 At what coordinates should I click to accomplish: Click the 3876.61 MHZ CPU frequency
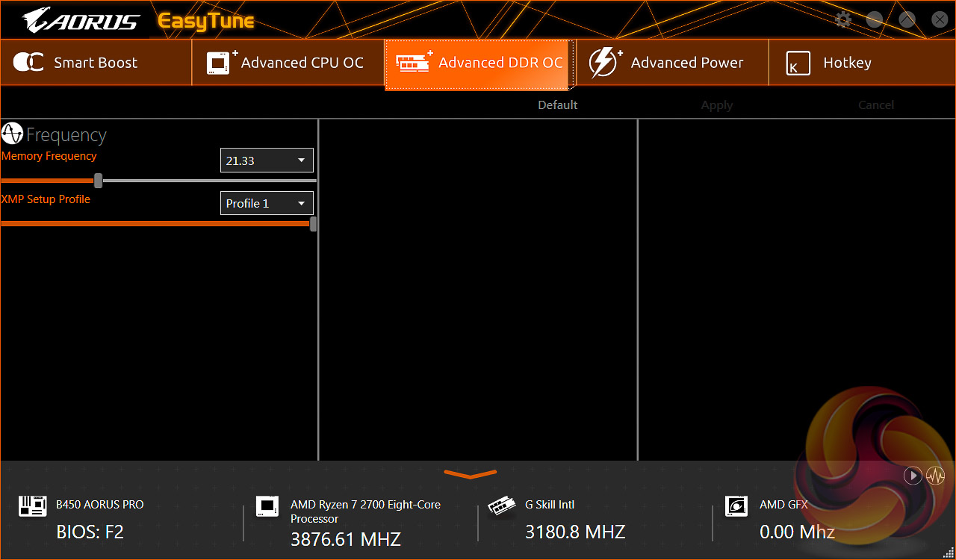[346, 539]
